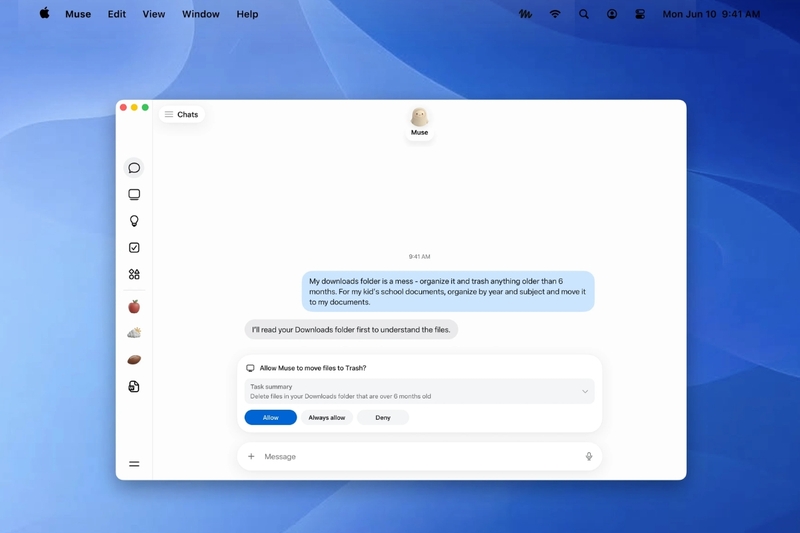This screenshot has height=533, width=800.
Task: Focus the Message input field
Action: point(419,456)
